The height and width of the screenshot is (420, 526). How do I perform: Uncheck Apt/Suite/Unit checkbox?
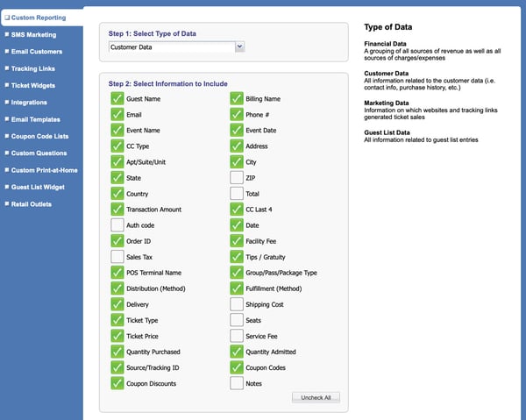coord(117,162)
